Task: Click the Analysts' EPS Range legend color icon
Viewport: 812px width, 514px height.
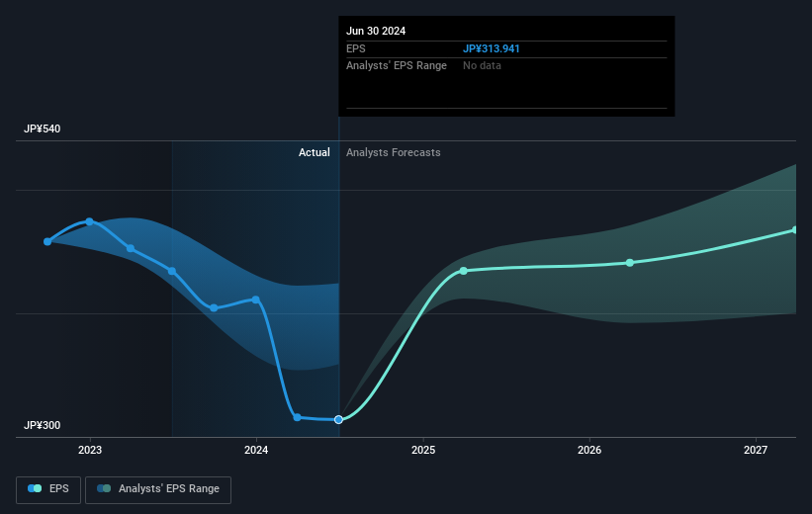Action: (104, 488)
